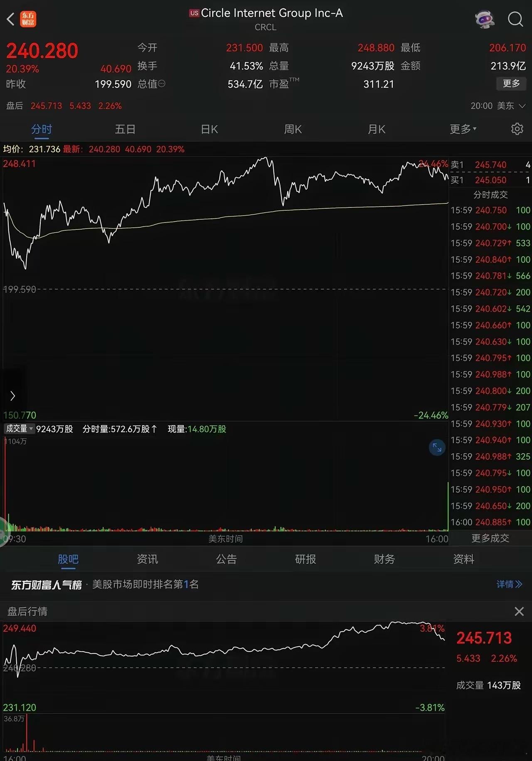Open the 研报 tab
The image size is (532, 761).
pos(305,559)
